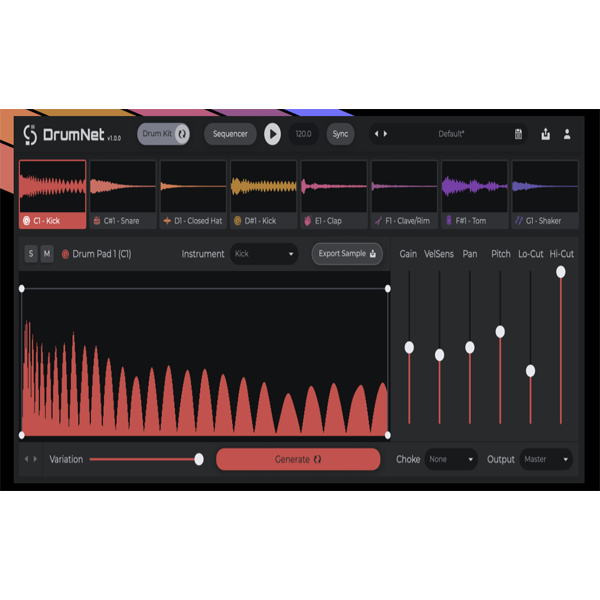Click the bottom-left waveform envelope handle
The image size is (600, 600).
click(22, 435)
